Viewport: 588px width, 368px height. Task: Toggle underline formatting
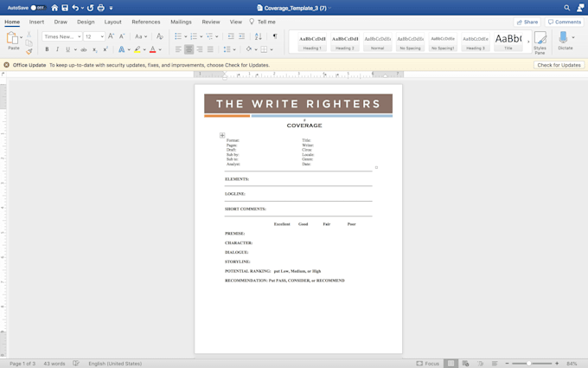pos(67,49)
